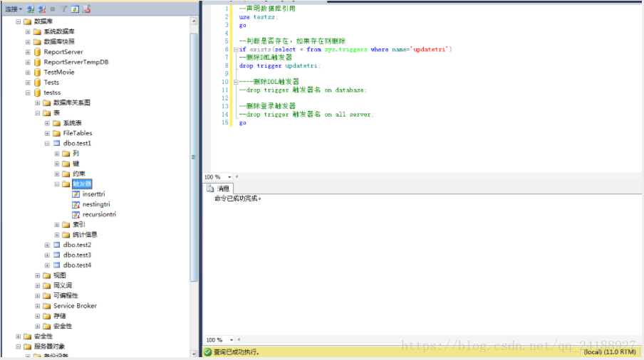Screen dimensions: 644x360
Task: Expand the TestMovie database node
Action: [x=28, y=72]
